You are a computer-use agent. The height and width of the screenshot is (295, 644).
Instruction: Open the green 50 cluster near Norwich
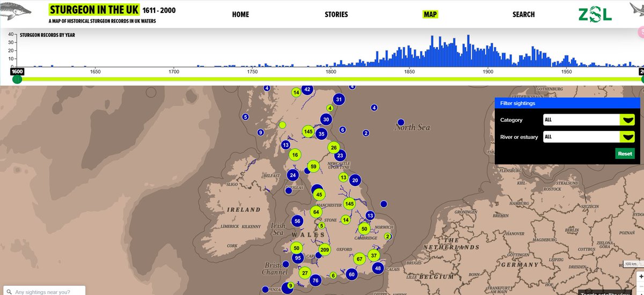click(364, 229)
